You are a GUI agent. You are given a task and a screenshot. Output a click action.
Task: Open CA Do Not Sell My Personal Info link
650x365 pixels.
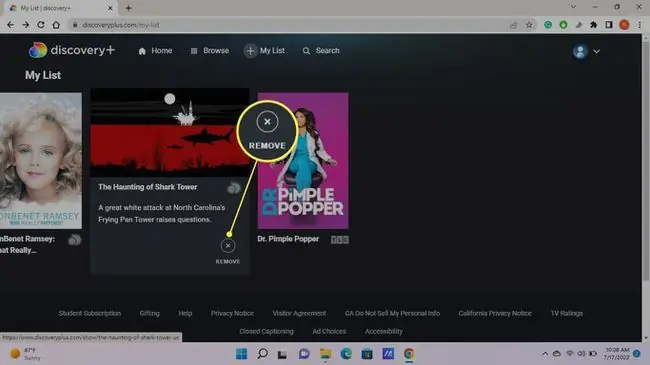tap(392, 313)
